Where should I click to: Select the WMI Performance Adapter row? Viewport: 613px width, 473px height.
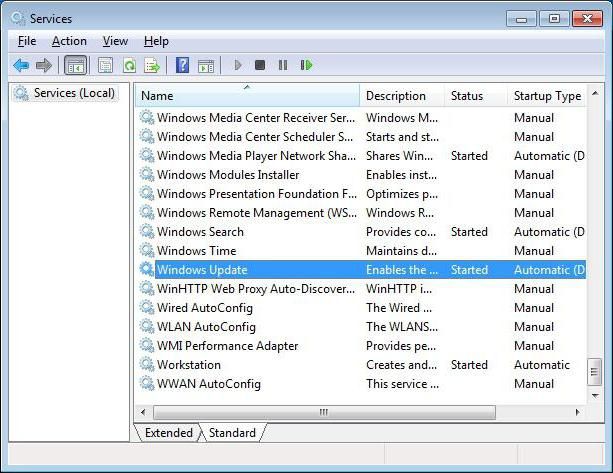pos(362,345)
